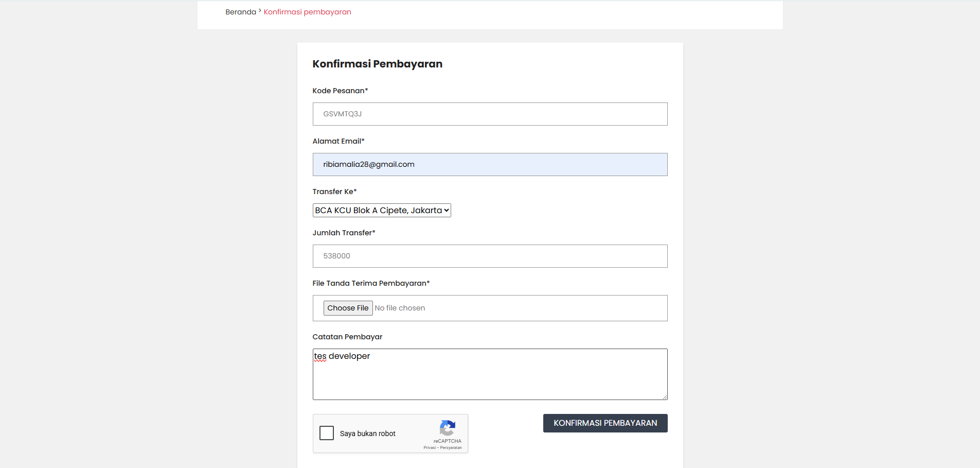Click the "Alamat Email" field label
Image resolution: width=980 pixels, height=468 pixels.
(338, 141)
